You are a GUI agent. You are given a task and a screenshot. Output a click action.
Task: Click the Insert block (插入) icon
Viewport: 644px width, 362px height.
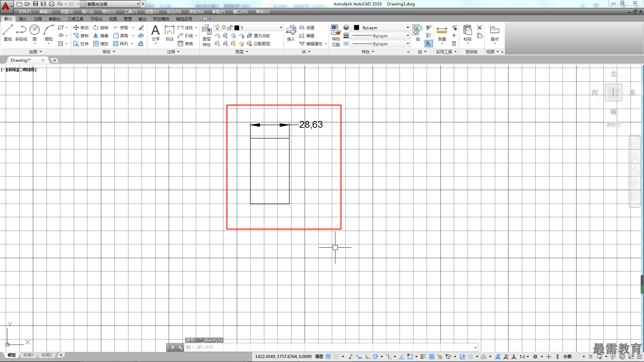coord(291,33)
